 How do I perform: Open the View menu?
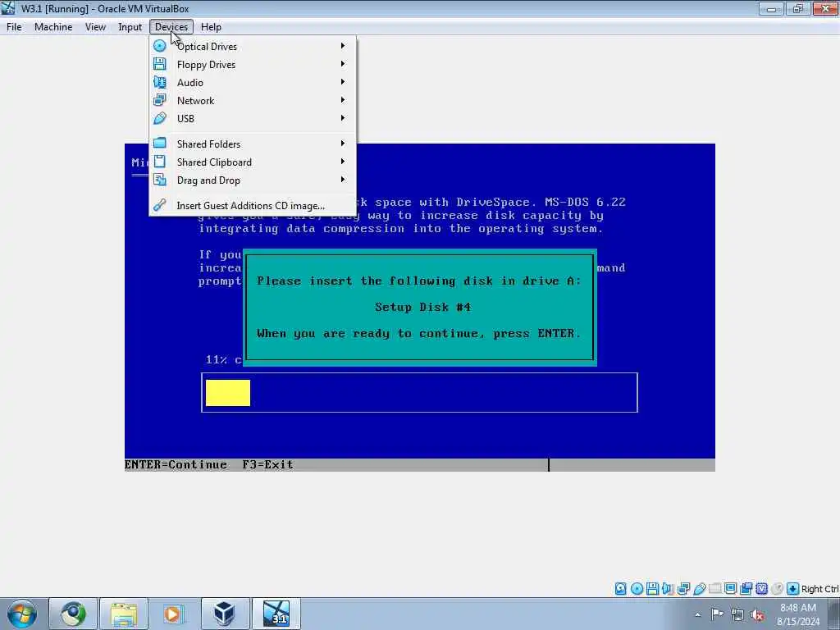tap(95, 27)
